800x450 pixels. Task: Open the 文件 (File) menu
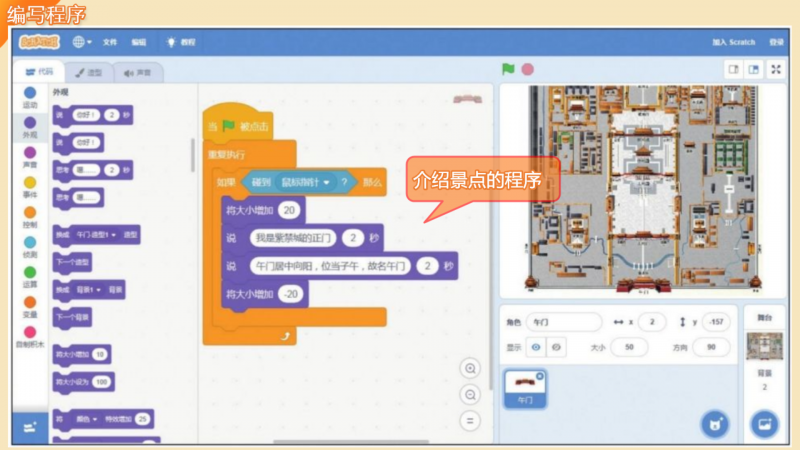click(110, 42)
